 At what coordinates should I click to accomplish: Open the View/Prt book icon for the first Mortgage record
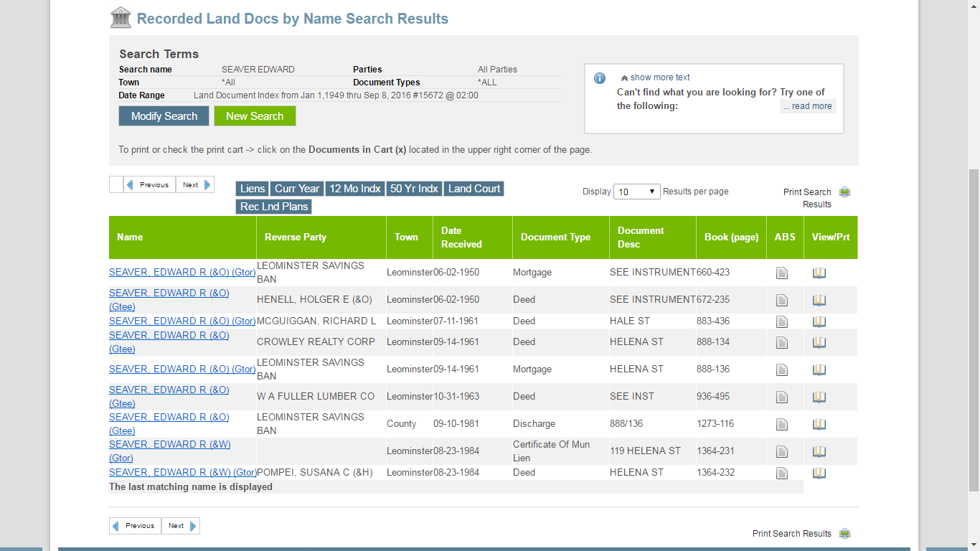[x=819, y=273]
